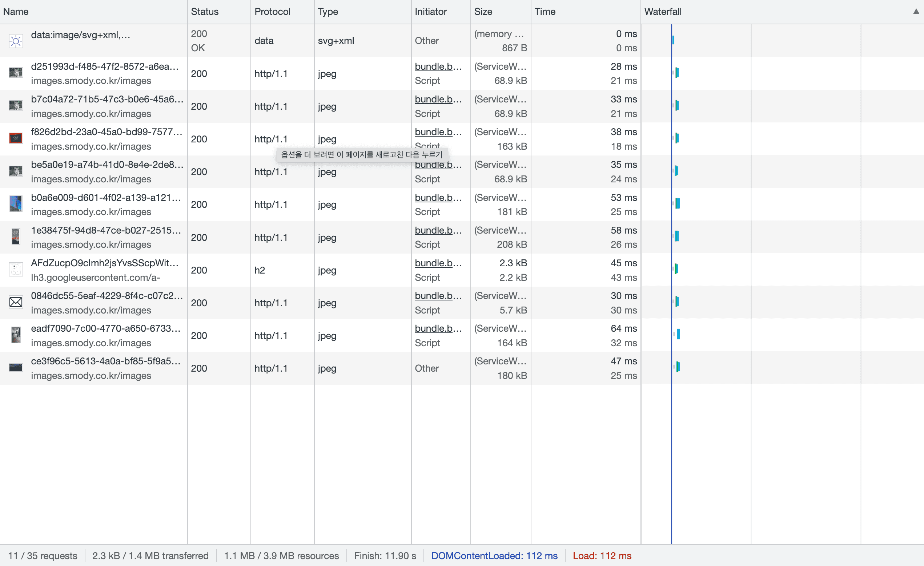Click the thumbnail for the ce3f96c5 row
The width and height of the screenshot is (924, 566).
point(16,368)
